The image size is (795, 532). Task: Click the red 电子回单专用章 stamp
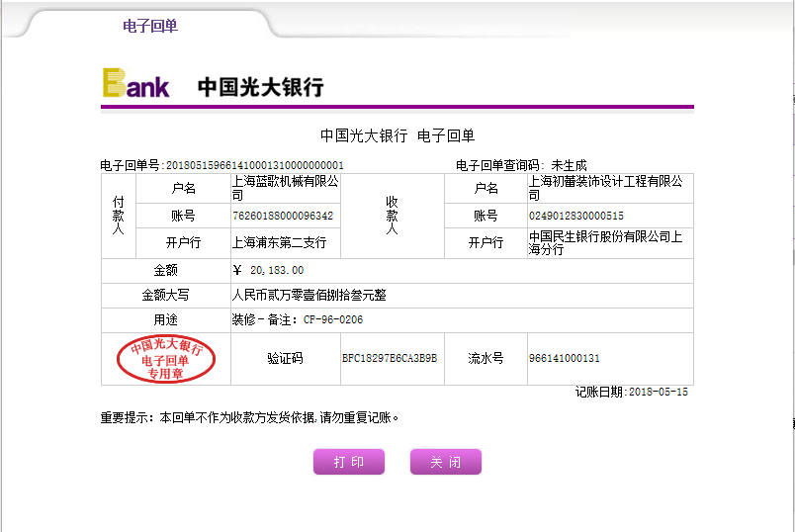click(166, 359)
